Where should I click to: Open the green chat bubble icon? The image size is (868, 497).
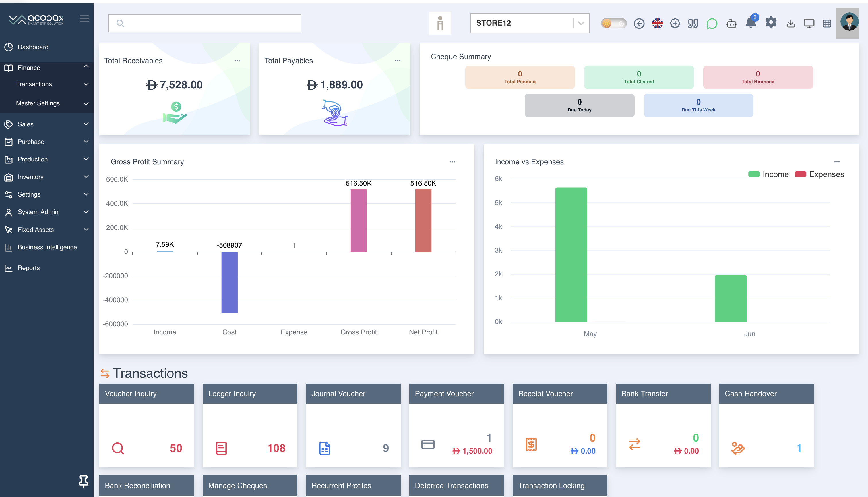(x=712, y=23)
